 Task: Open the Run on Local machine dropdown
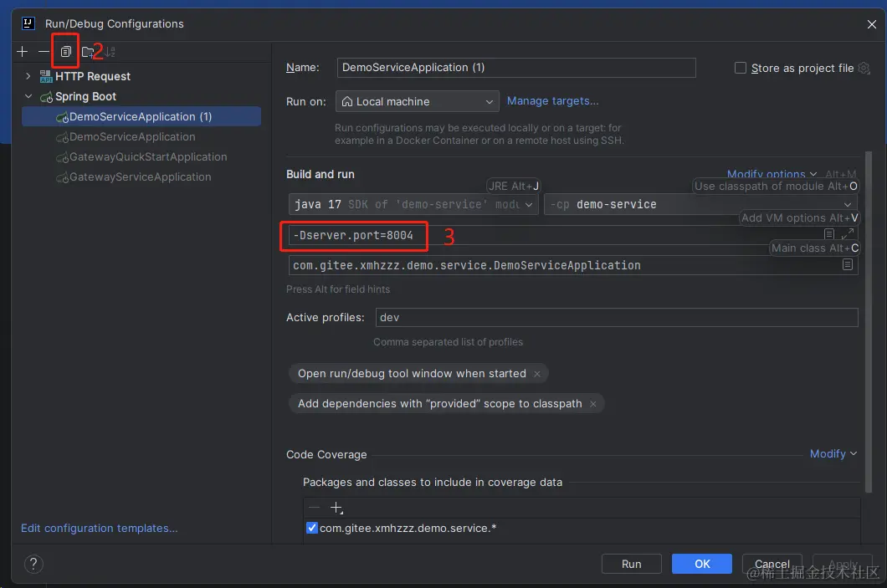click(x=418, y=102)
